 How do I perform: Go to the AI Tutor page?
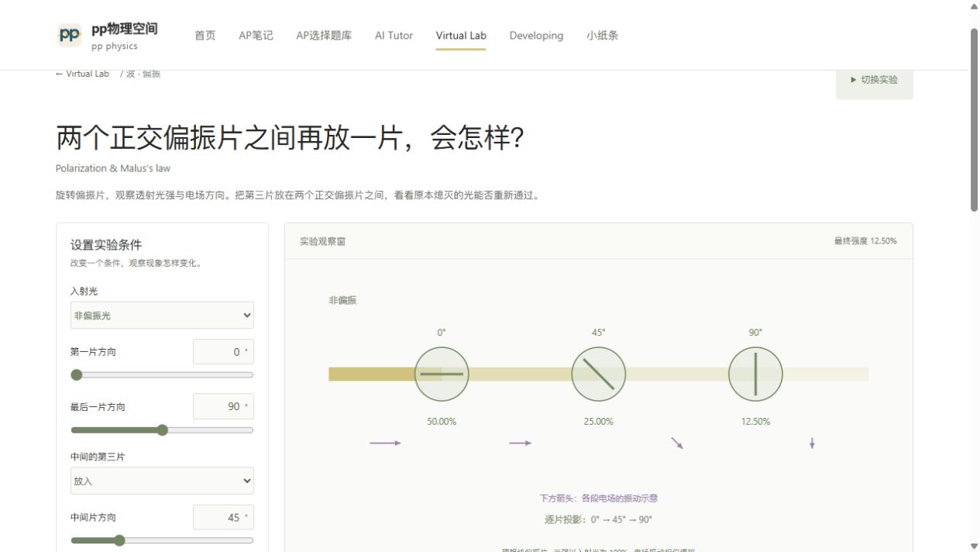[x=394, y=36]
